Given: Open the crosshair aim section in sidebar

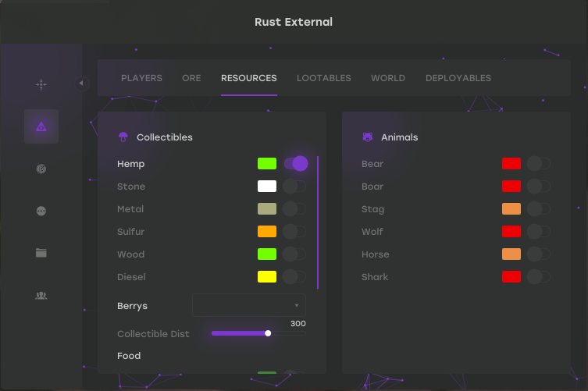Looking at the screenshot, I should pyautogui.click(x=41, y=84).
